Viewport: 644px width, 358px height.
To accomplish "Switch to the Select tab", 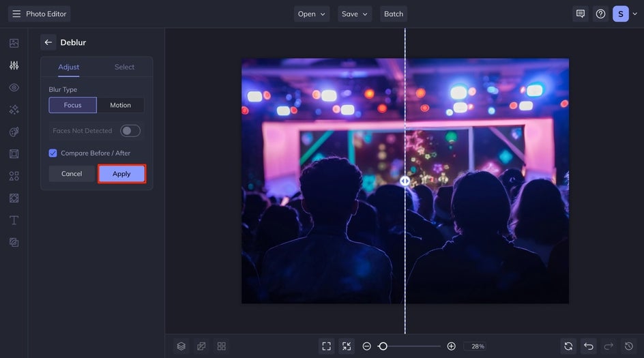I will (124, 67).
